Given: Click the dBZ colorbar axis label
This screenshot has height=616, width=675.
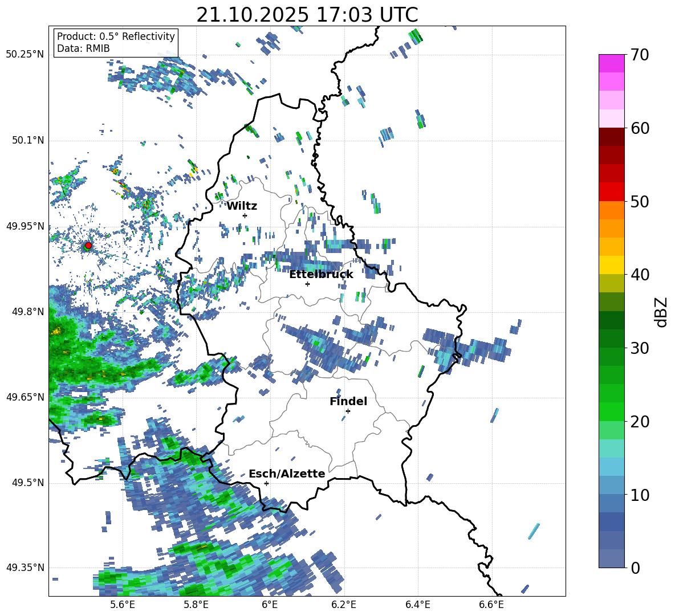Looking at the screenshot, I should click(662, 312).
